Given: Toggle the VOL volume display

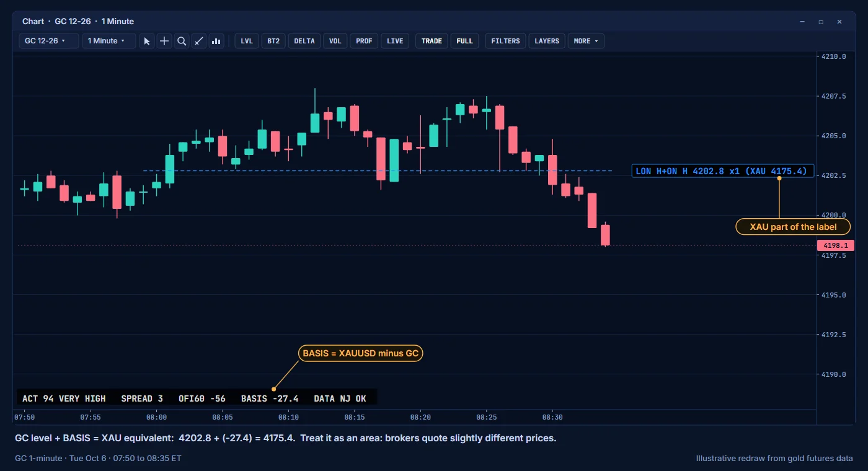Looking at the screenshot, I should (x=335, y=41).
